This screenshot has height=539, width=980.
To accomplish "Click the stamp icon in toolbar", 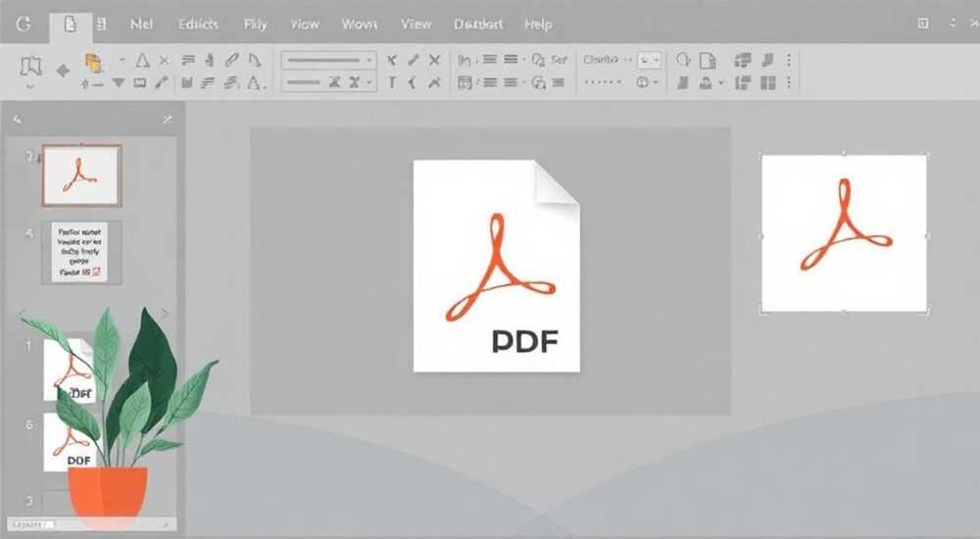I will tap(706, 82).
